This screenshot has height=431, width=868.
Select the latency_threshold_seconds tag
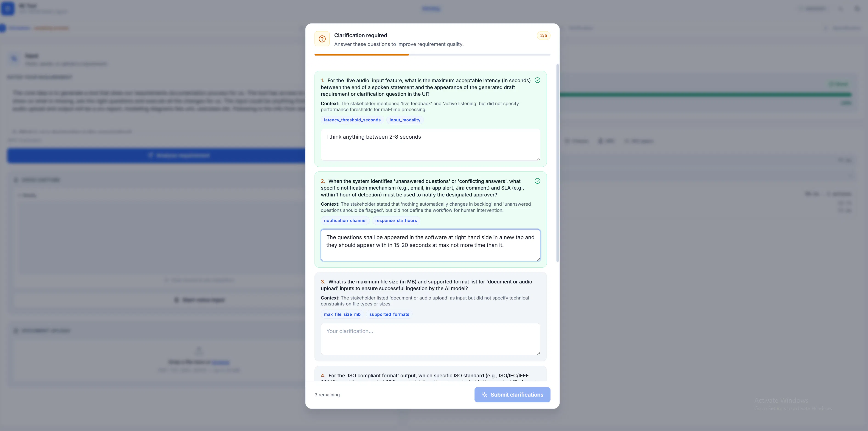pos(352,120)
